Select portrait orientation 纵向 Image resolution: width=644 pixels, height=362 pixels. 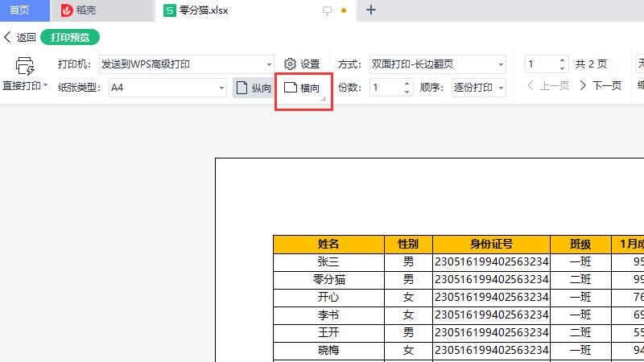253,88
